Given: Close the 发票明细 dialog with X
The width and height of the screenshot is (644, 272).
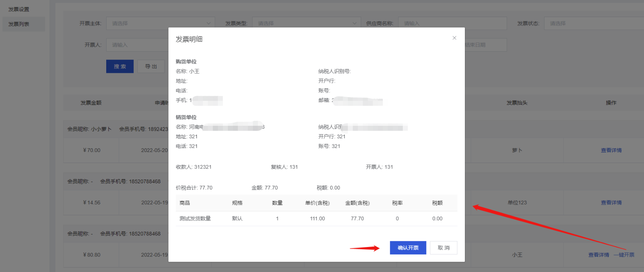Looking at the screenshot, I should [454, 38].
